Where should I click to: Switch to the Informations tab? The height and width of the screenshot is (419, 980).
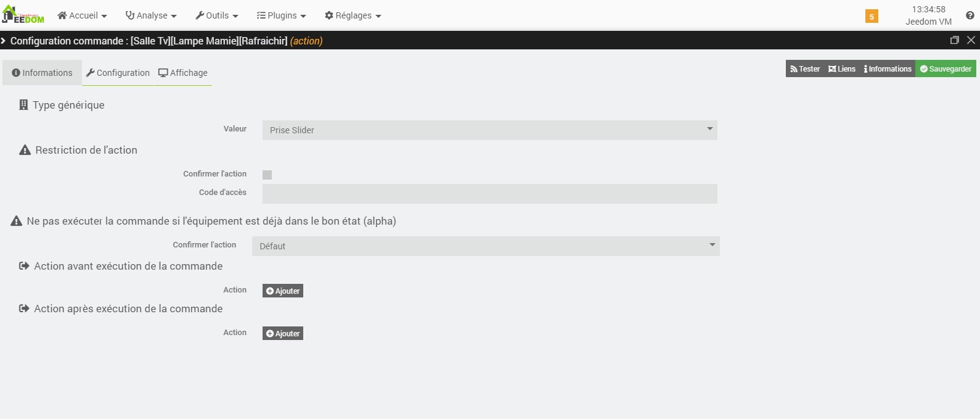tap(42, 73)
